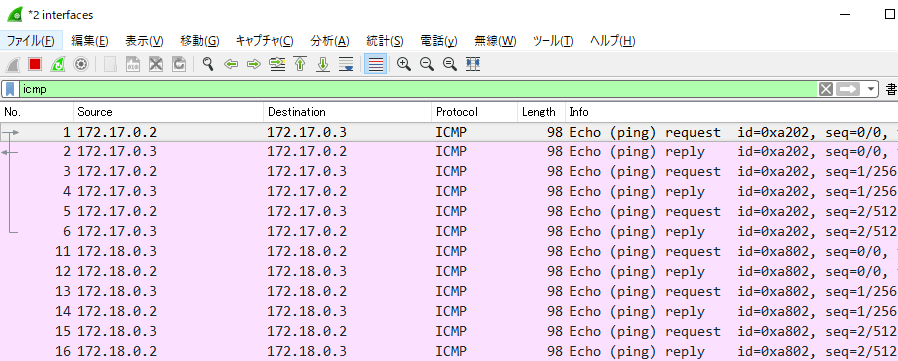Sort by the Source column header
Screen dimensions: 898x361
point(169,112)
